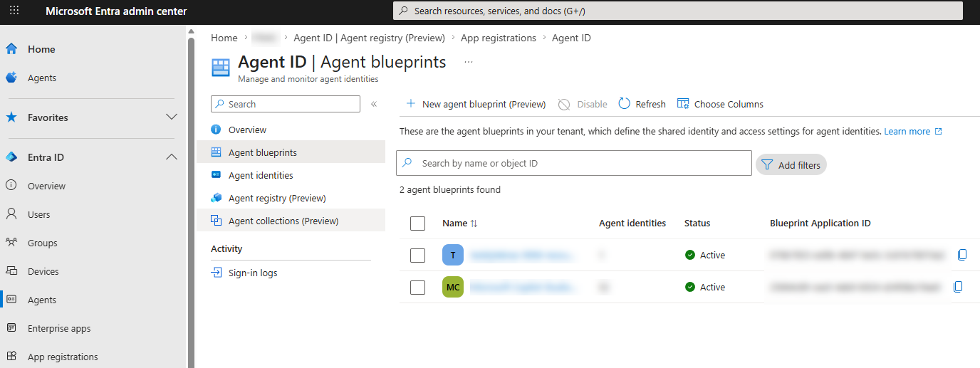Select Agent collections (Preview) menu item

click(x=283, y=221)
